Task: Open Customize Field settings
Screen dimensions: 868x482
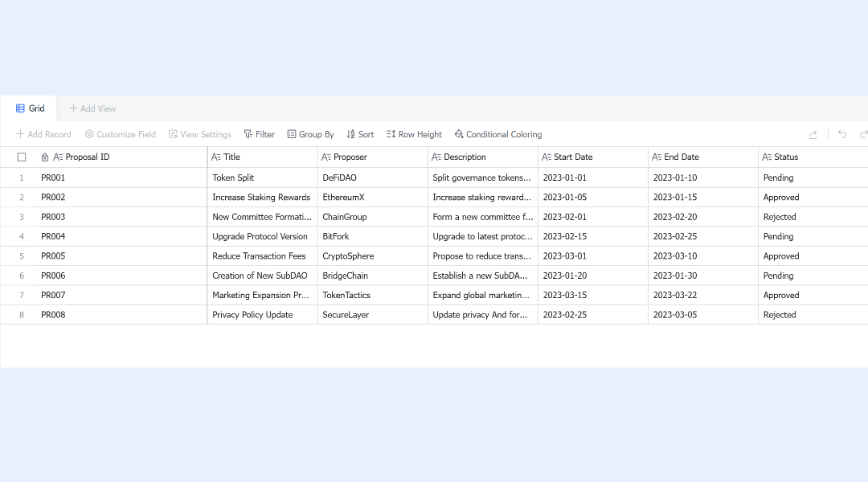Action: tap(120, 134)
